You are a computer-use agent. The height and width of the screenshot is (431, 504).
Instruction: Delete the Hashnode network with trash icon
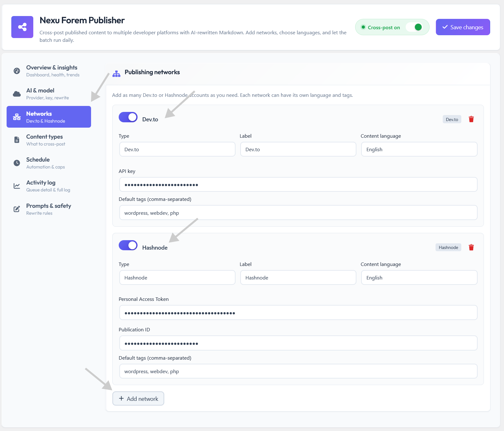click(471, 247)
